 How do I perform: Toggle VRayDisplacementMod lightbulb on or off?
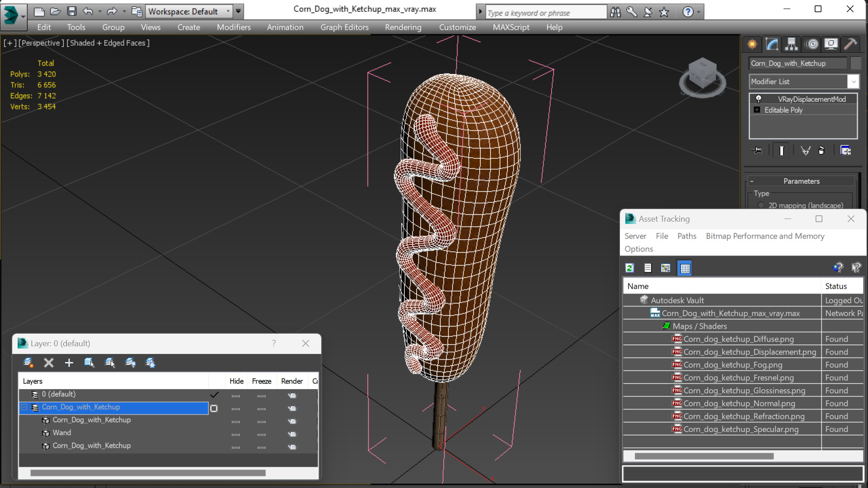click(759, 99)
